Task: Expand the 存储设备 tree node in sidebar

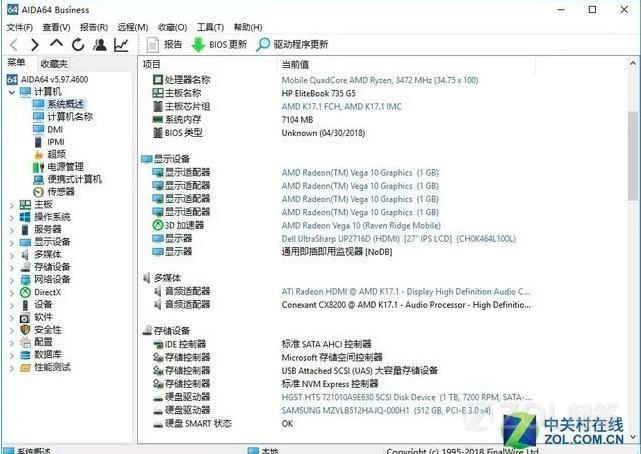Action: coord(11,268)
